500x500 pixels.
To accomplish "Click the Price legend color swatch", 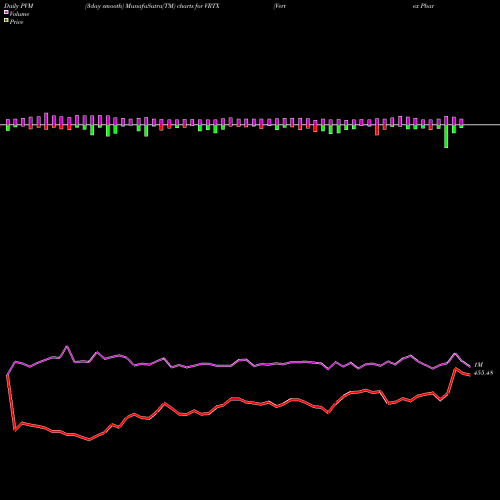I will [x=6, y=21].
